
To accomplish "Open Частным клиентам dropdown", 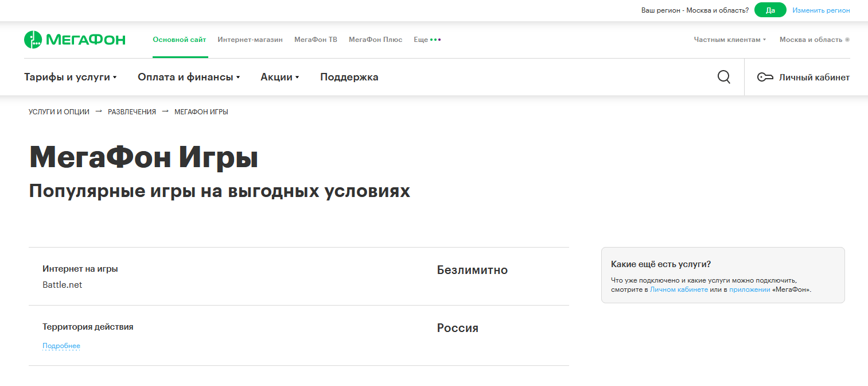I will click(x=730, y=40).
